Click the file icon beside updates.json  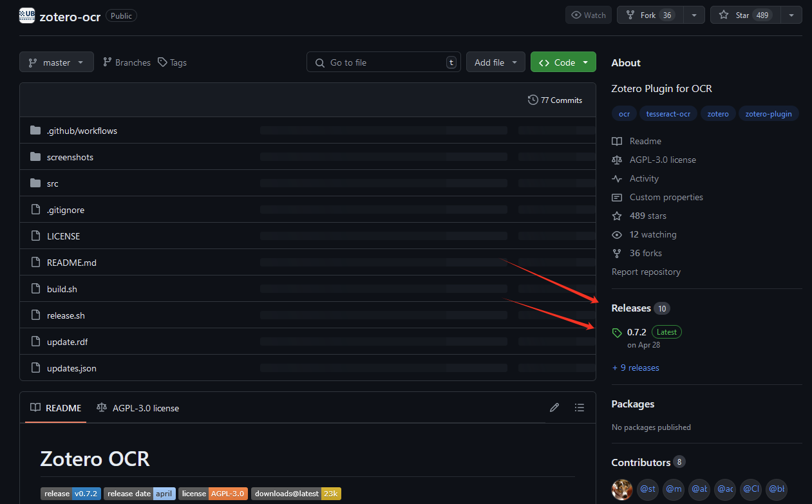point(35,368)
